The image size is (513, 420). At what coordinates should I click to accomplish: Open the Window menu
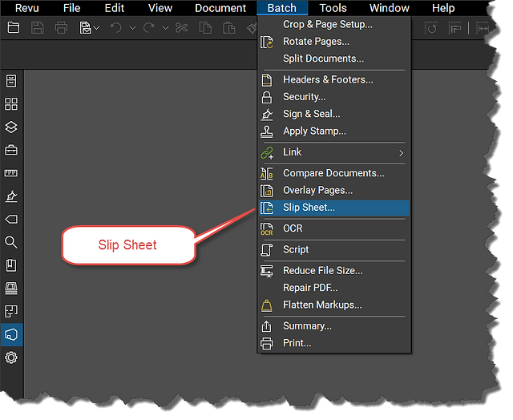[x=390, y=8]
